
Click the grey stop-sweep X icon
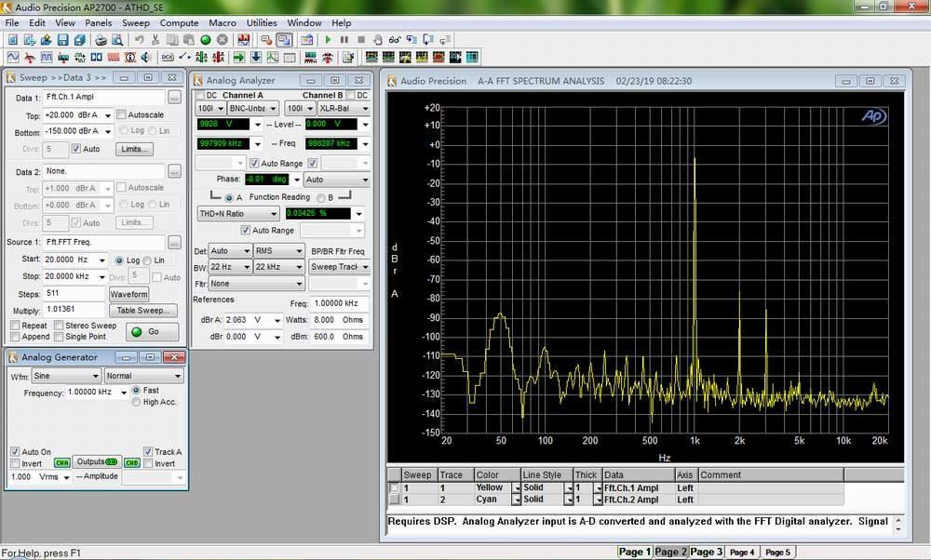[223, 40]
